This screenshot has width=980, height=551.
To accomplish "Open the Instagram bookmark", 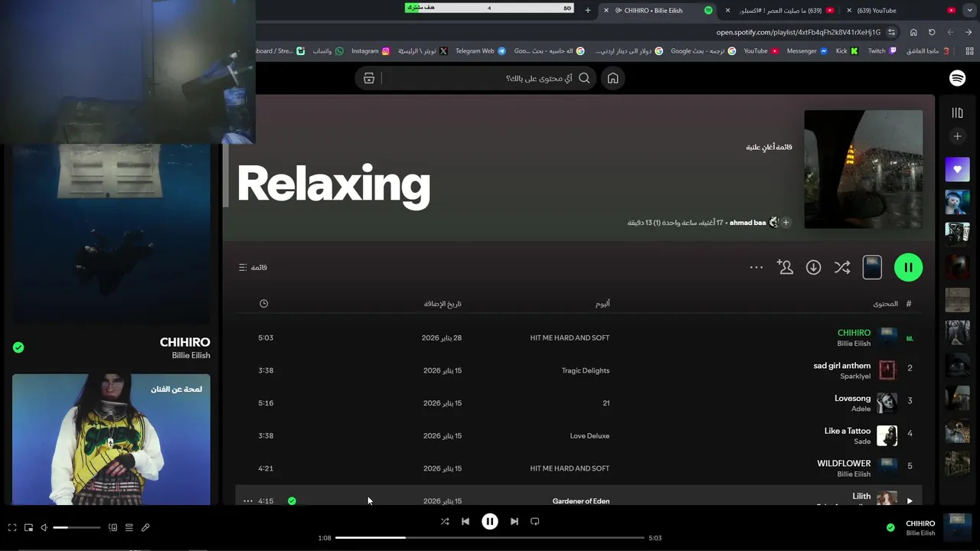I will 371,51.
